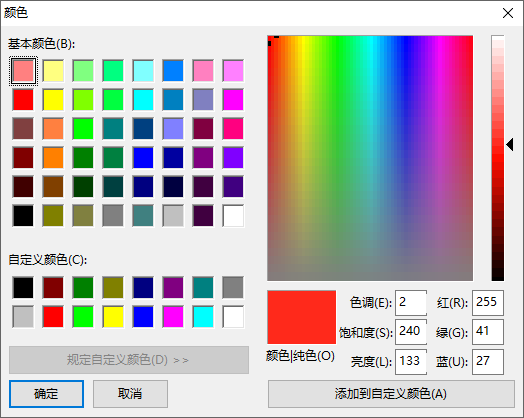
Task: Click the 取消 button
Action: 130,394
